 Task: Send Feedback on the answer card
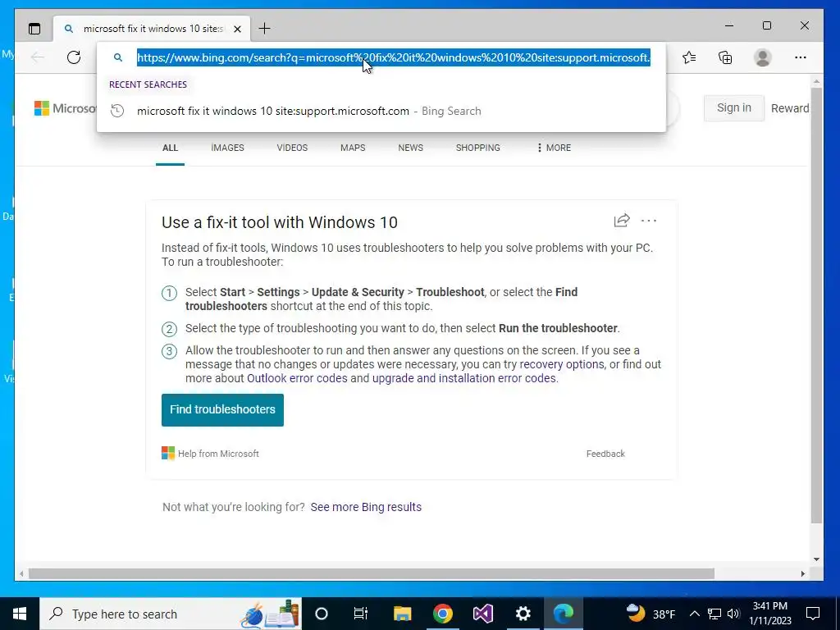(x=605, y=454)
